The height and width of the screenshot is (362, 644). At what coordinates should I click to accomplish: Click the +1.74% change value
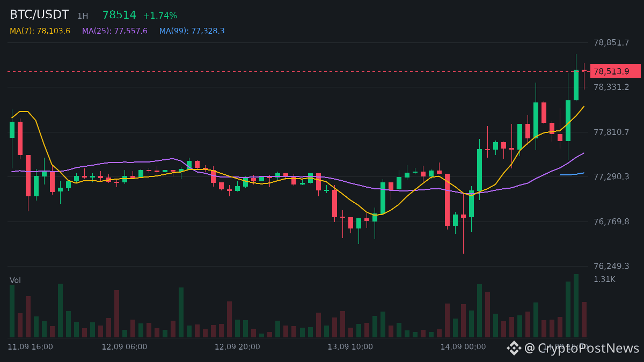click(x=160, y=16)
